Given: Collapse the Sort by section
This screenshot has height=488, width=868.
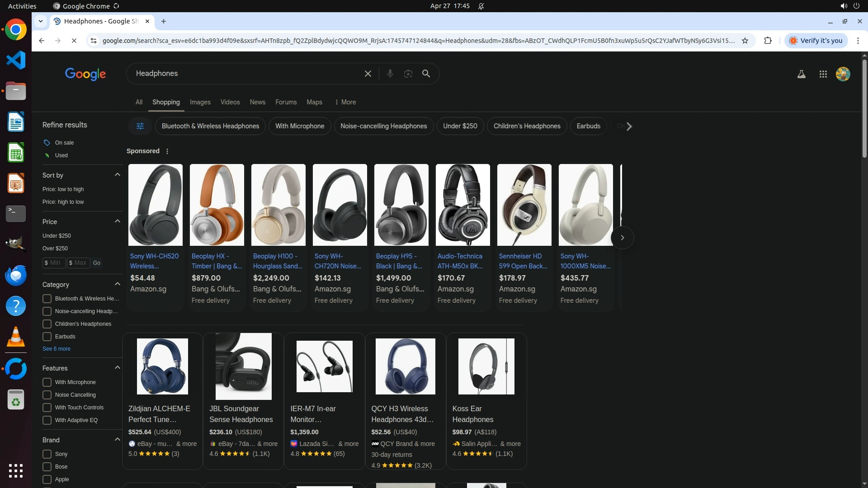Looking at the screenshot, I should [118, 175].
